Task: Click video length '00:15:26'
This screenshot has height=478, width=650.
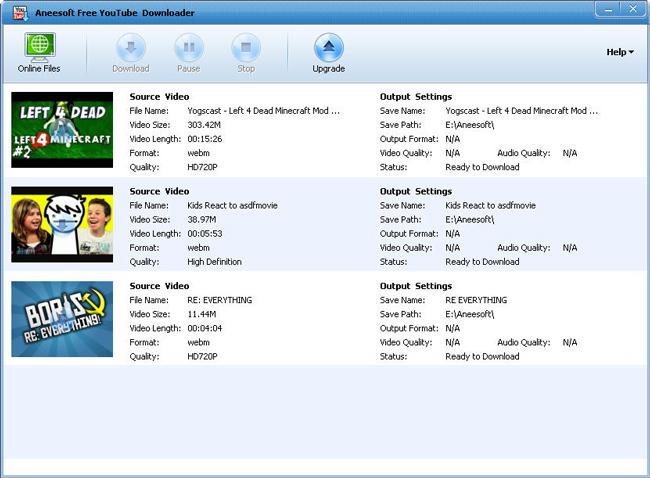Action: 205,139
